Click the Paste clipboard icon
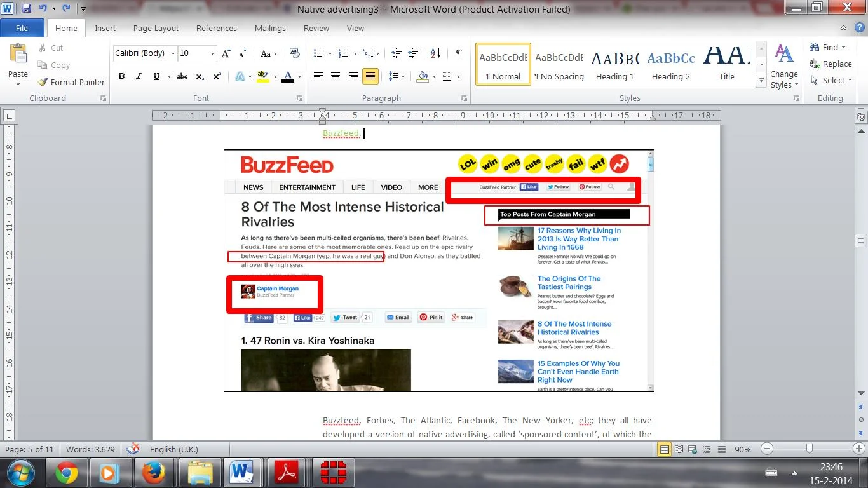Screen dimensions: 868x488 pos(18,54)
